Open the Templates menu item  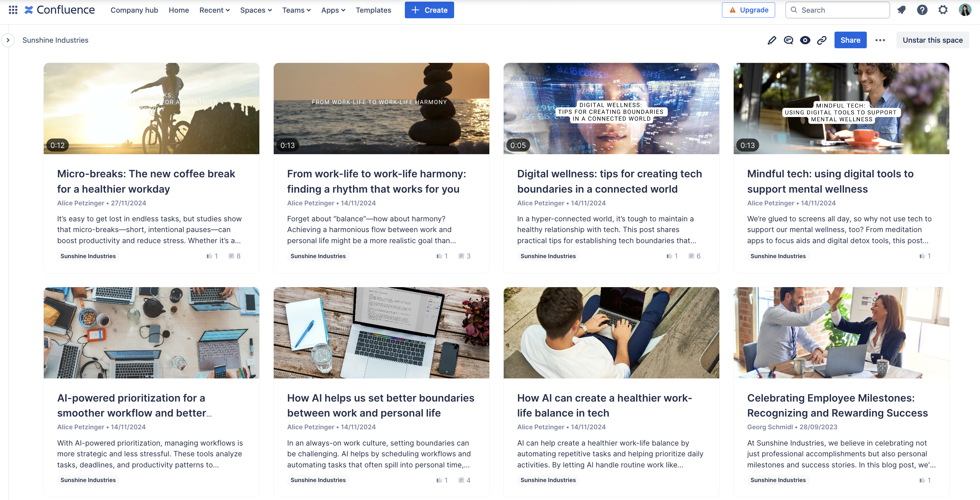tap(373, 10)
